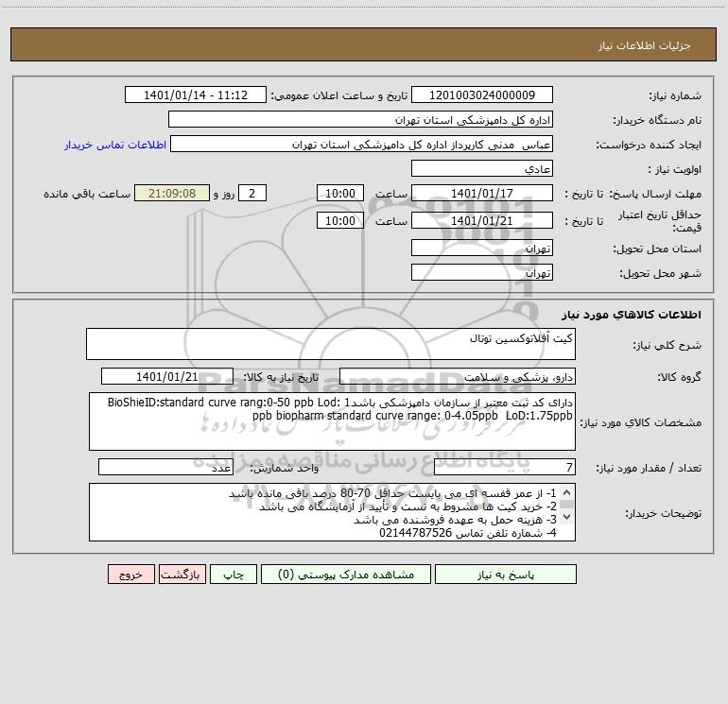Click the 'چاپ' print button
The height and width of the screenshot is (704, 728).
(234, 575)
